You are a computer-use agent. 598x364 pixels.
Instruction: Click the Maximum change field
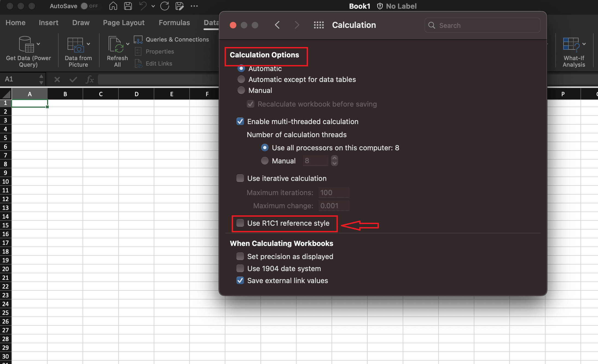[x=334, y=206]
